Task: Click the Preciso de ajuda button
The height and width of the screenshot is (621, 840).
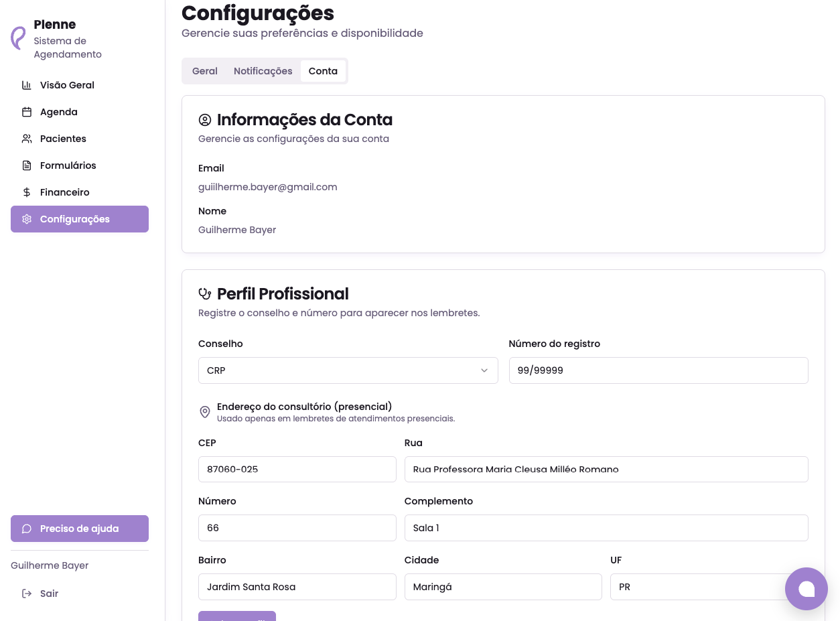Action: (80, 529)
